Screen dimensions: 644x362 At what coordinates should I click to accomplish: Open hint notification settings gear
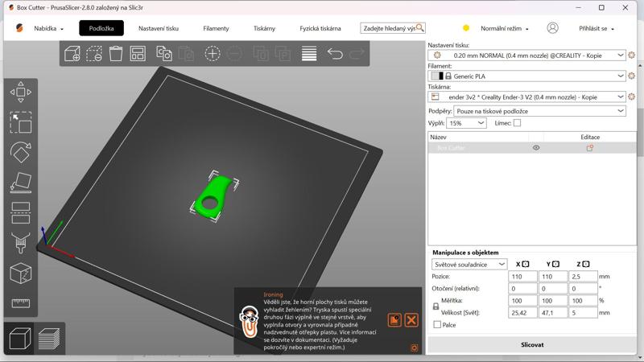coord(414,348)
